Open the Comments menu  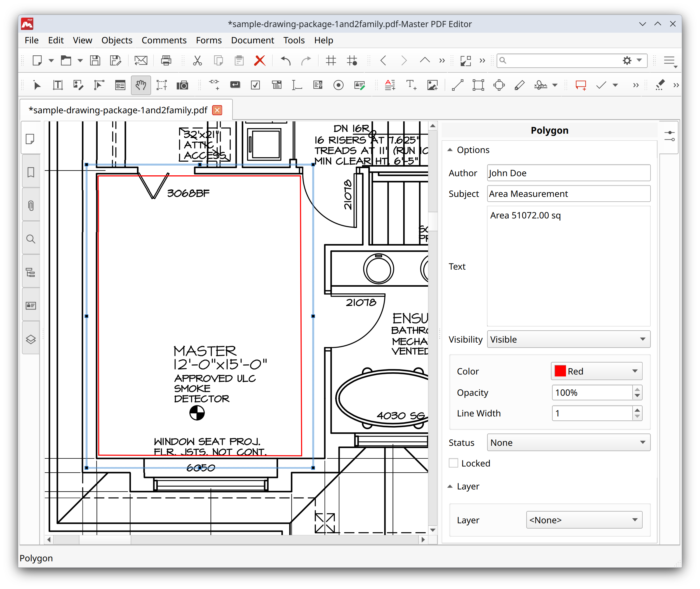pos(164,40)
